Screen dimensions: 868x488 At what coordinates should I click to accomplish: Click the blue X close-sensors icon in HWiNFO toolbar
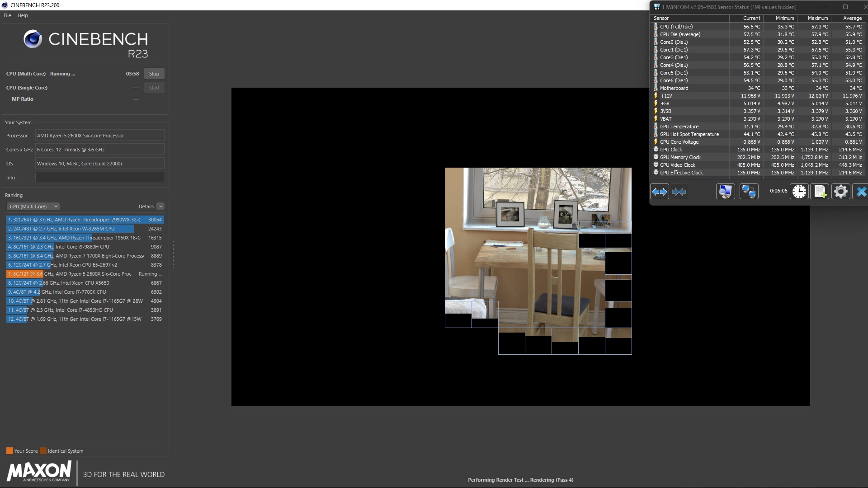[861, 192]
